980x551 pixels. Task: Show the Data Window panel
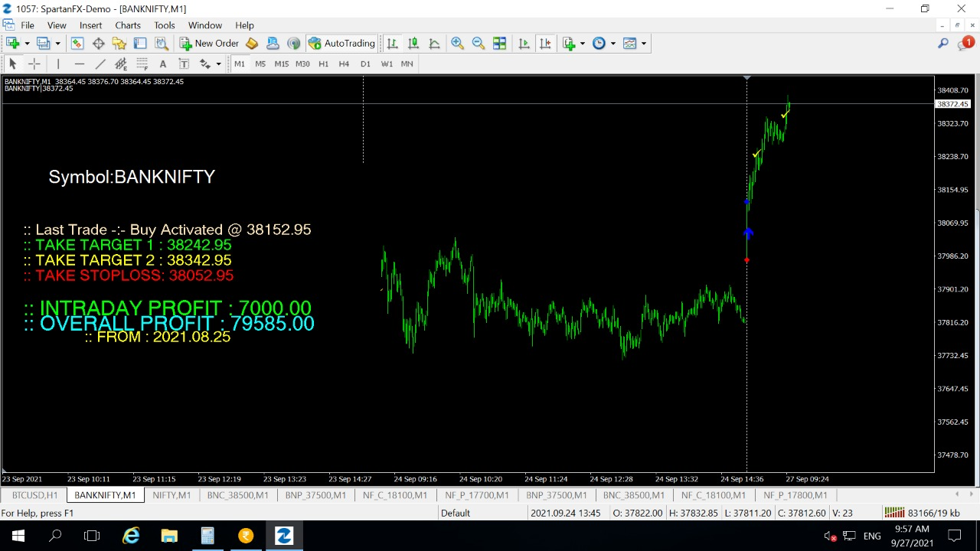(x=99, y=44)
